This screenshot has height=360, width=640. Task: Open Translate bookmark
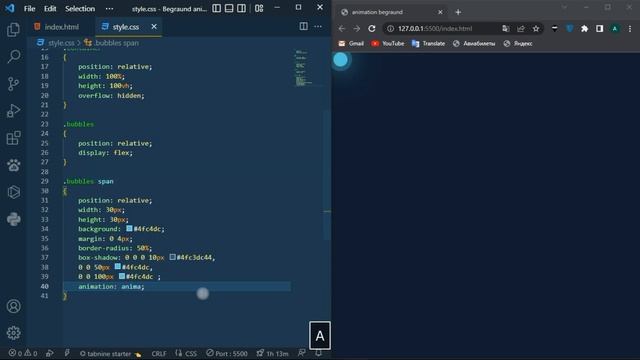(428, 44)
